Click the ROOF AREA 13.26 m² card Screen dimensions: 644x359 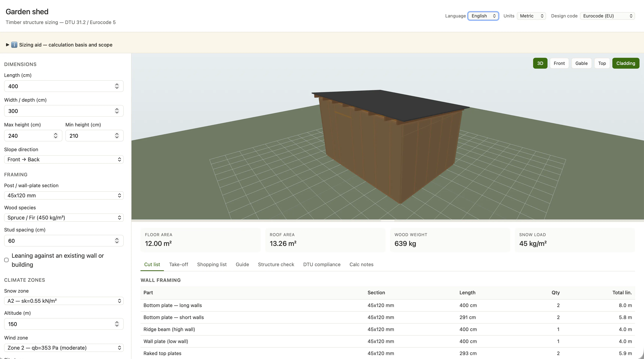325,240
